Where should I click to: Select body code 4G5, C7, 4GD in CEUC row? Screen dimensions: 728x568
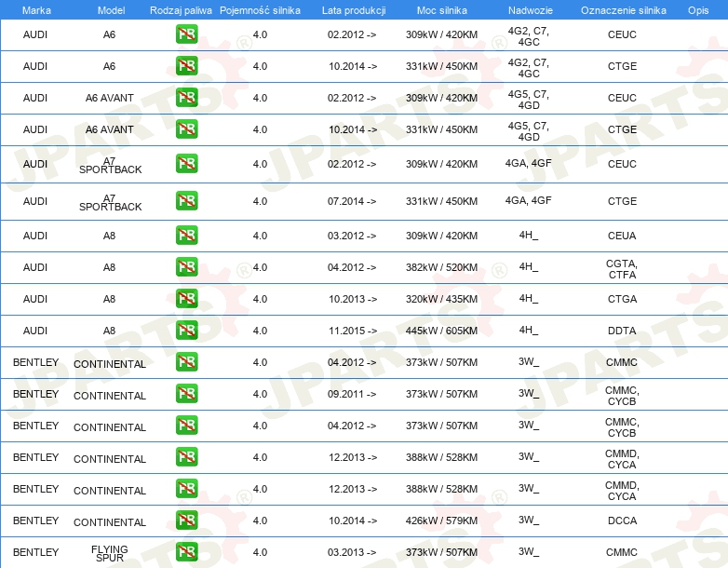(x=529, y=100)
